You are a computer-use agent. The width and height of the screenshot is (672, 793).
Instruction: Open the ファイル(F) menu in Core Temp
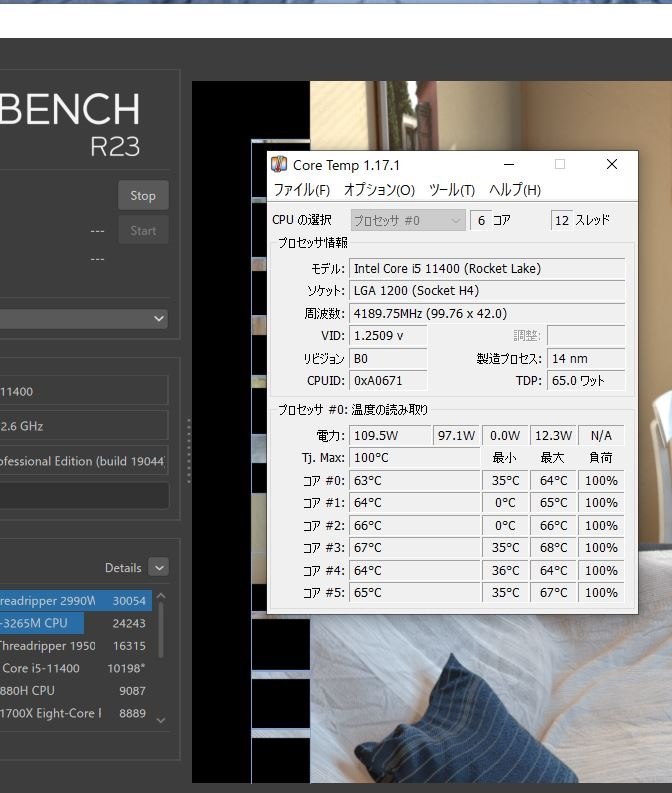pyautogui.click(x=302, y=190)
